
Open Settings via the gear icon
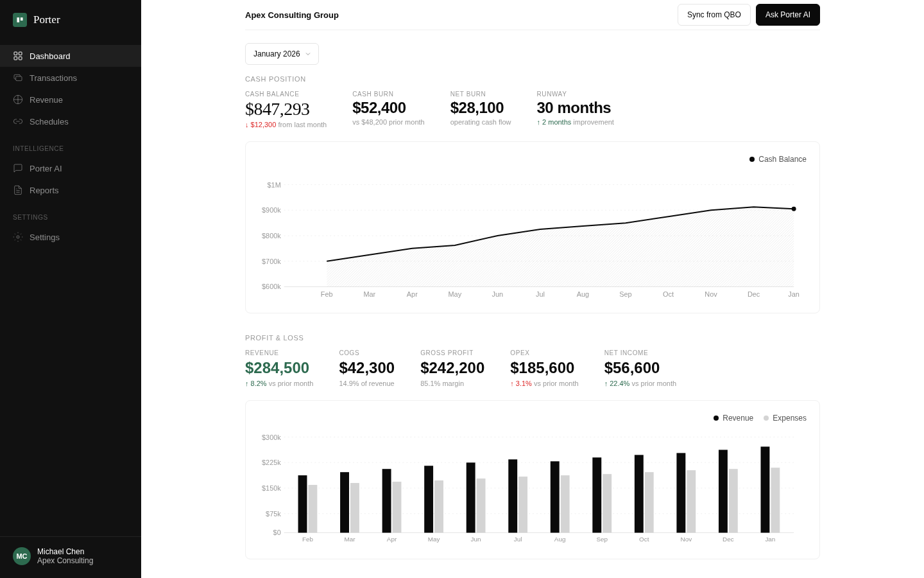[18, 237]
